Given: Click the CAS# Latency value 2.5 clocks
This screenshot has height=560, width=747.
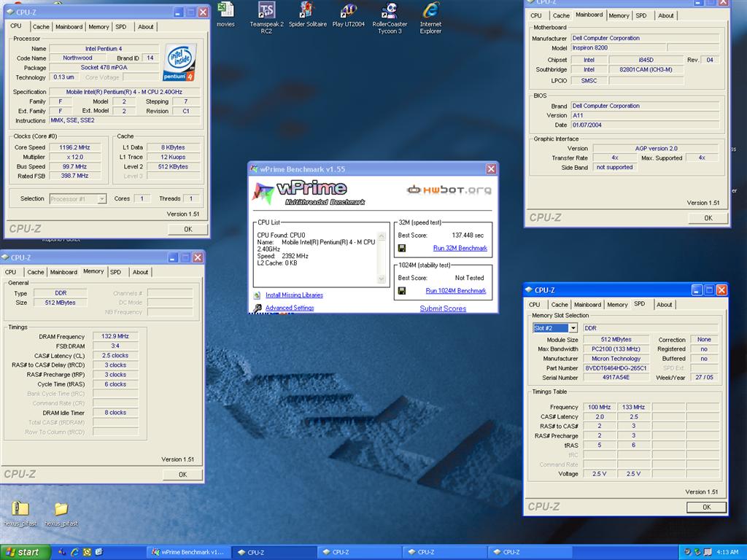Looking at the screenshot, I should click(115, 355).
